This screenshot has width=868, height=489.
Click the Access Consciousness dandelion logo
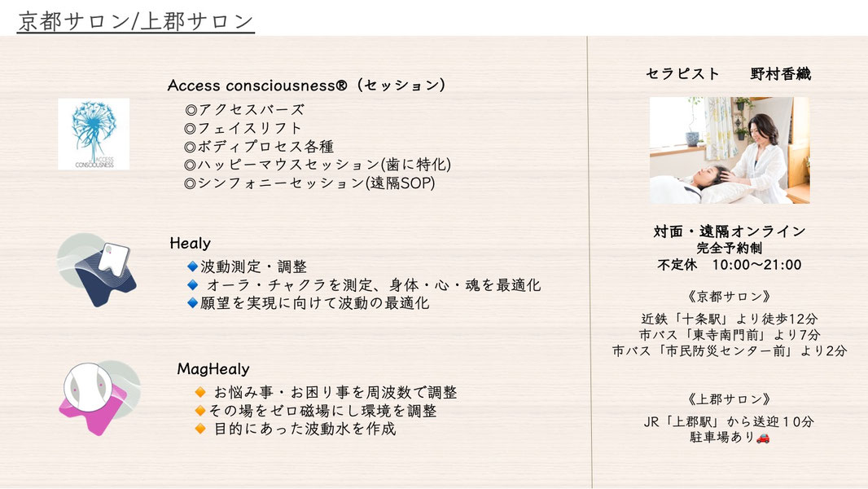[x=93, y=134]
